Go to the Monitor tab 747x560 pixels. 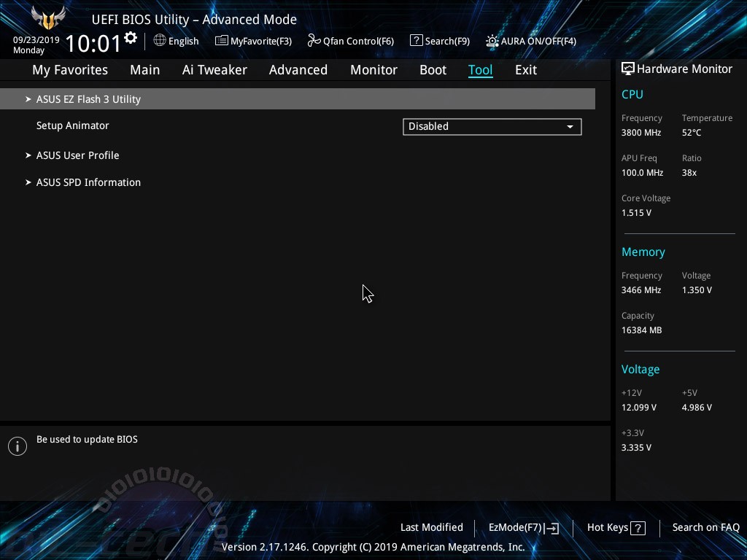(373, 70)
